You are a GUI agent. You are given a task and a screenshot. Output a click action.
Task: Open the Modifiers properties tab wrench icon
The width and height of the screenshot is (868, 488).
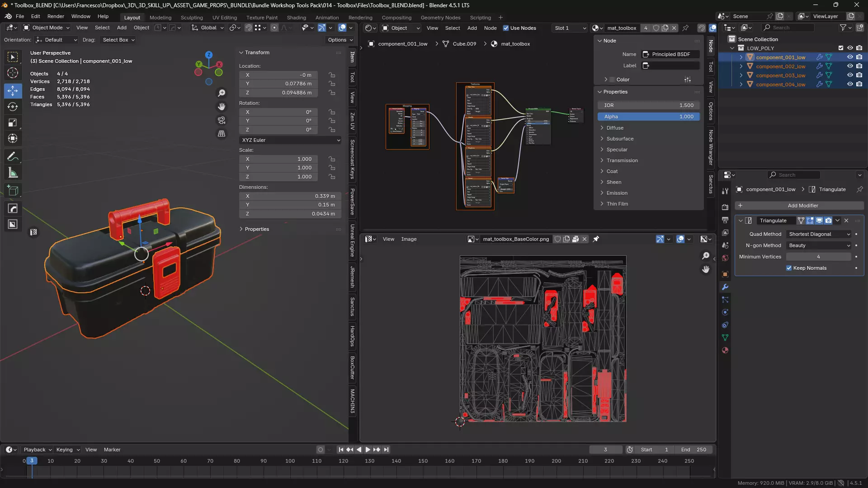[x=725, y=287]
